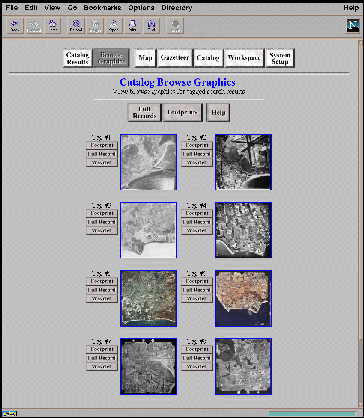Go to Home via toolbar icon

point(53,26)
